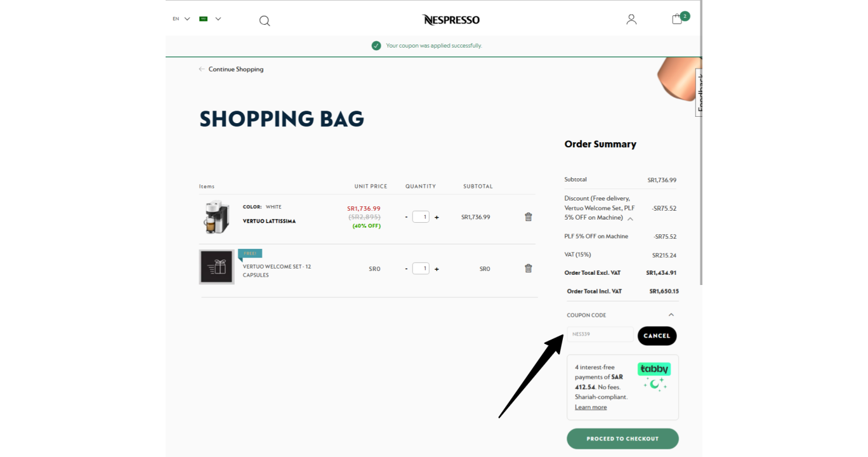868x457 pixels.
Task: Click the Welcome Set gift thumbnail
Action: (x=216, y=267)
